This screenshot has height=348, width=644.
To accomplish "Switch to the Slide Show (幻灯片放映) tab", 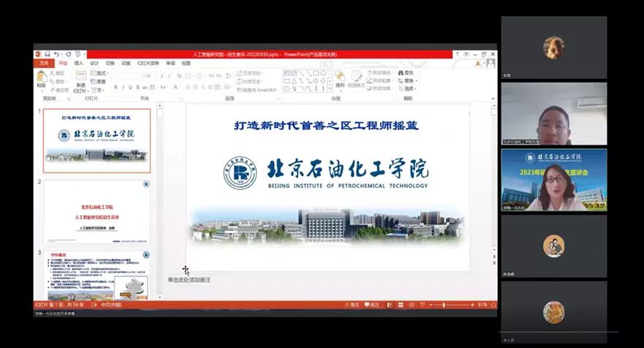I will [148, 64].
